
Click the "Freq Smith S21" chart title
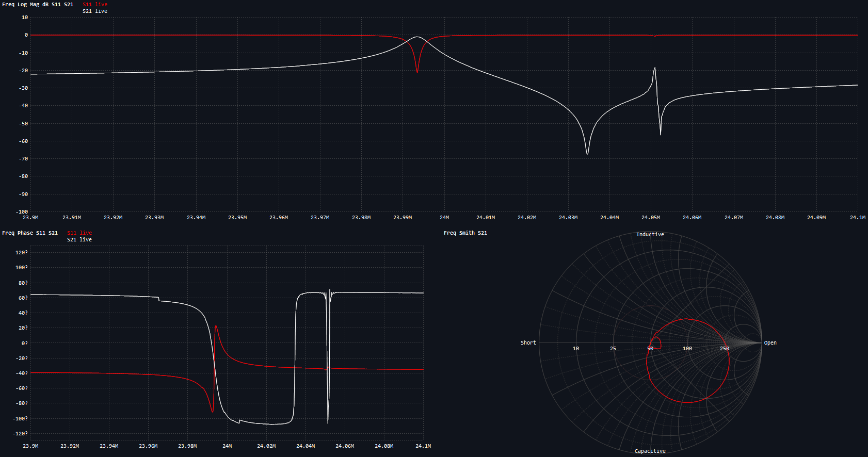tap(465, 233)
